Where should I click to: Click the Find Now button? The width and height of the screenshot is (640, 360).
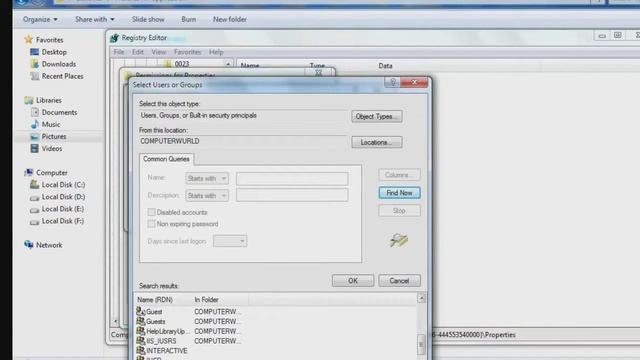399,193
